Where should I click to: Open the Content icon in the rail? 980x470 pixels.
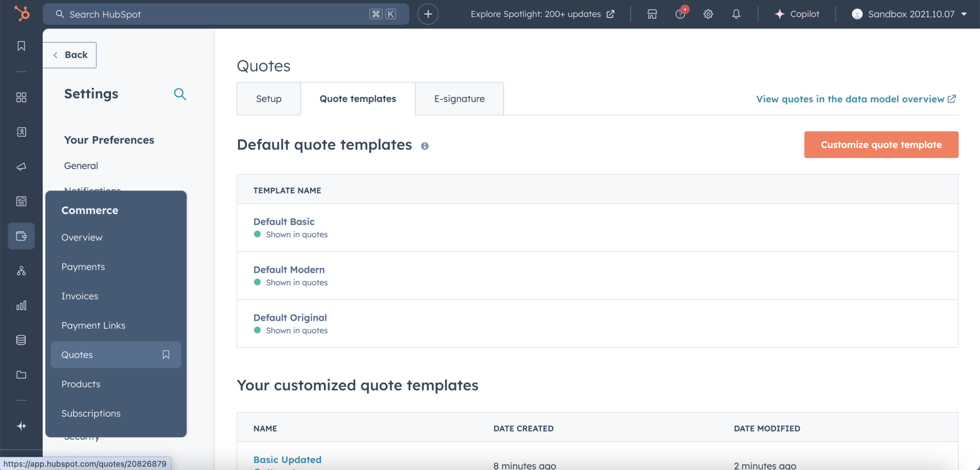click(21, 201)
